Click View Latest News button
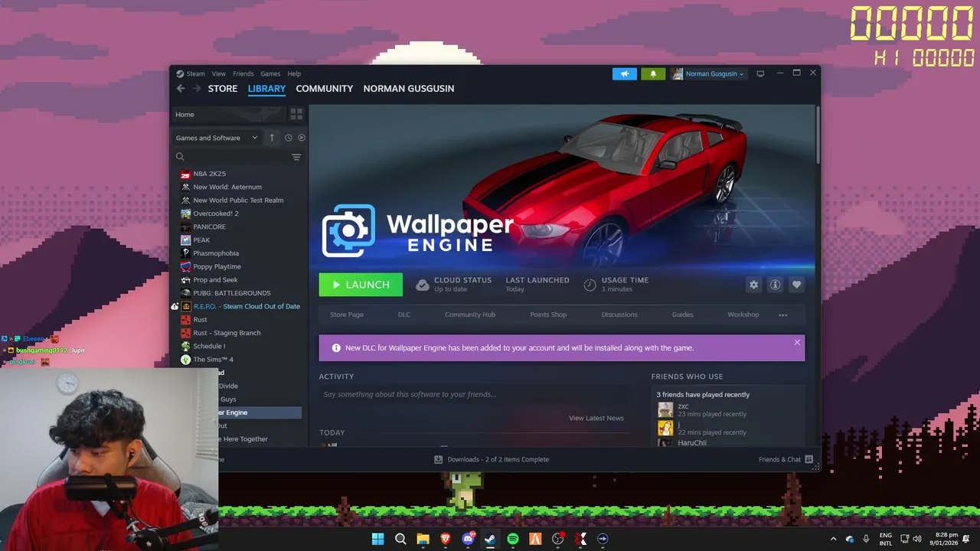 tap(596, 418)
